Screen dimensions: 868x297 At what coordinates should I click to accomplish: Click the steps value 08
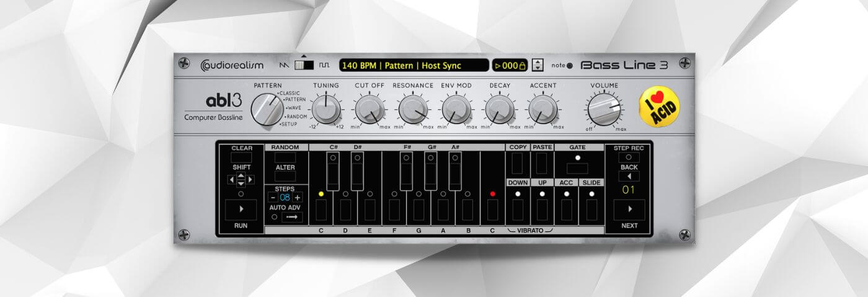click(285, 198)
